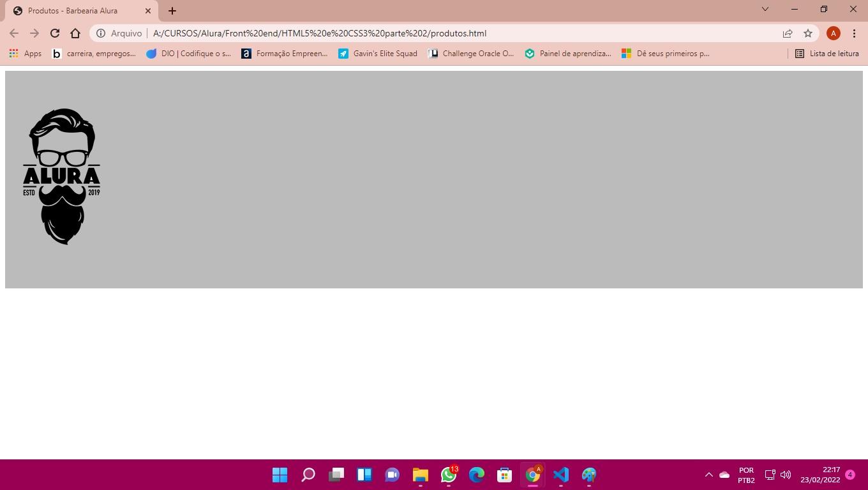Viewport: 868px width, 490px height.
Task: Open the Formação Empreen... bookmark
Action: pos(285,54)
